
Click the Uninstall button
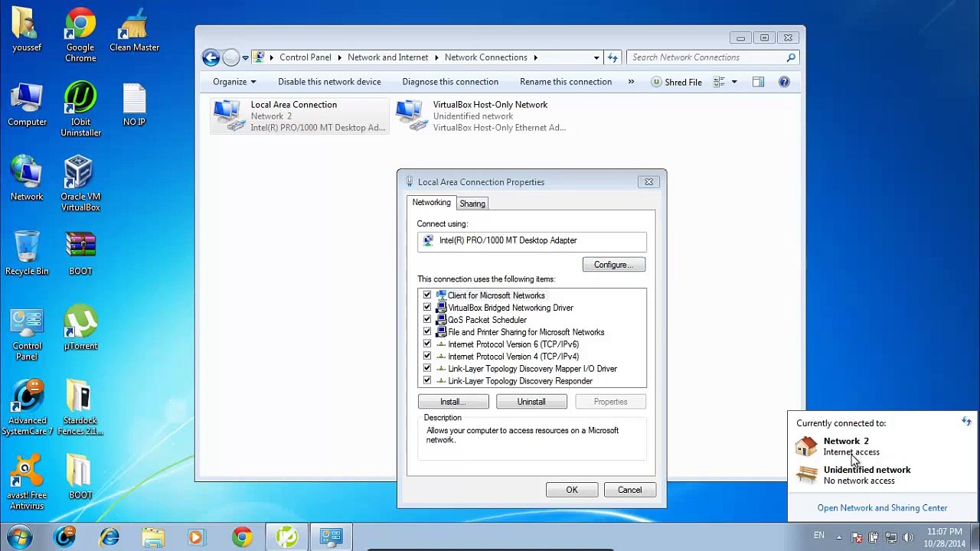click(531, 402)
